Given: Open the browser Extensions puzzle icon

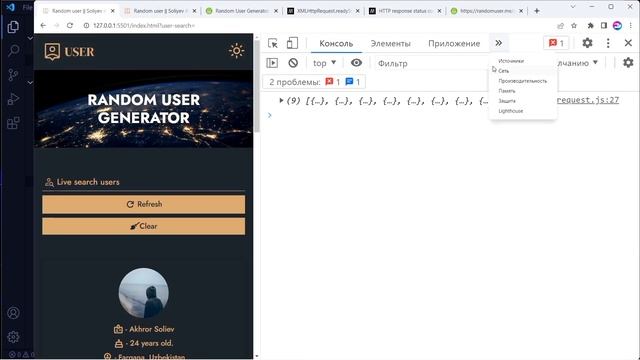Looking at the screenshot, I should [x=590, y=25].
